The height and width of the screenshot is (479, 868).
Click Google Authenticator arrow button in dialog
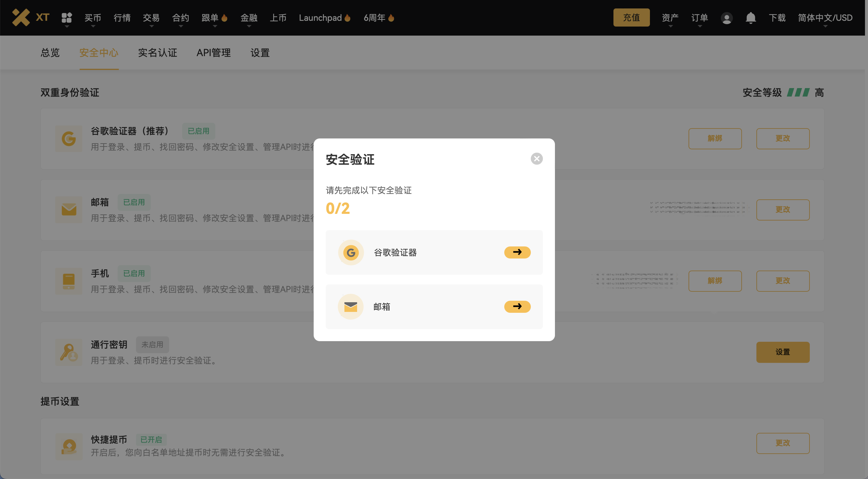click(517, 252)
